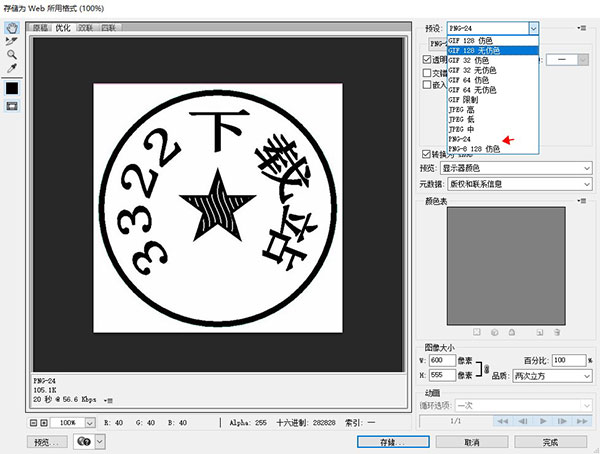Select the Slice Select tool
This screenshot has width=600, height=454.
(x=12, y=41)
